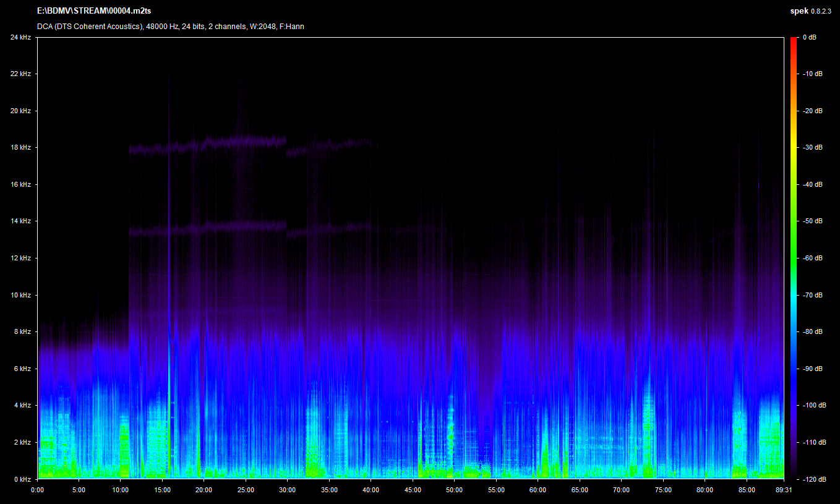Click the file path E:\BDMV\STREAM\00004.m2ts title

pyautogui.click(x=94, y=11)
